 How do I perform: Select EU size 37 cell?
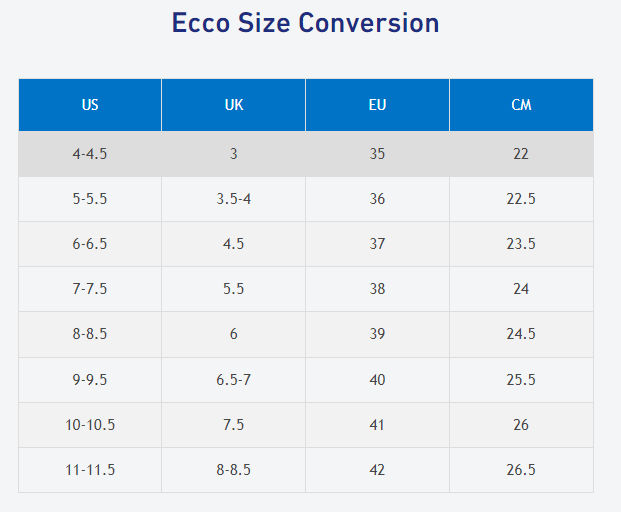coord(377,244)
